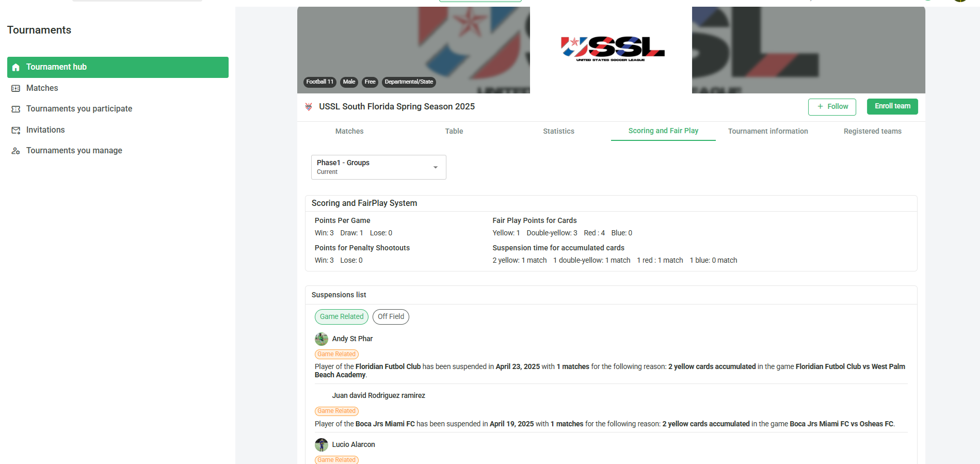Click the Points Per Game label
This screenshot has width=980, height=464.
coord(343,221)
